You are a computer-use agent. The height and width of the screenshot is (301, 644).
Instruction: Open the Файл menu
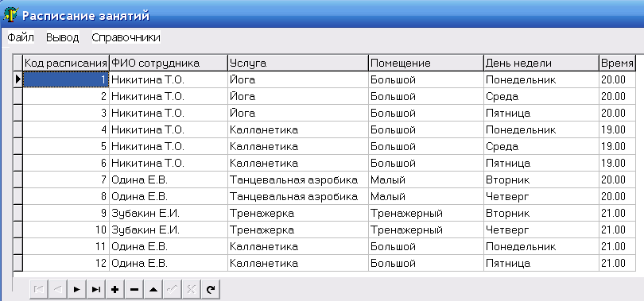point(21,38)
